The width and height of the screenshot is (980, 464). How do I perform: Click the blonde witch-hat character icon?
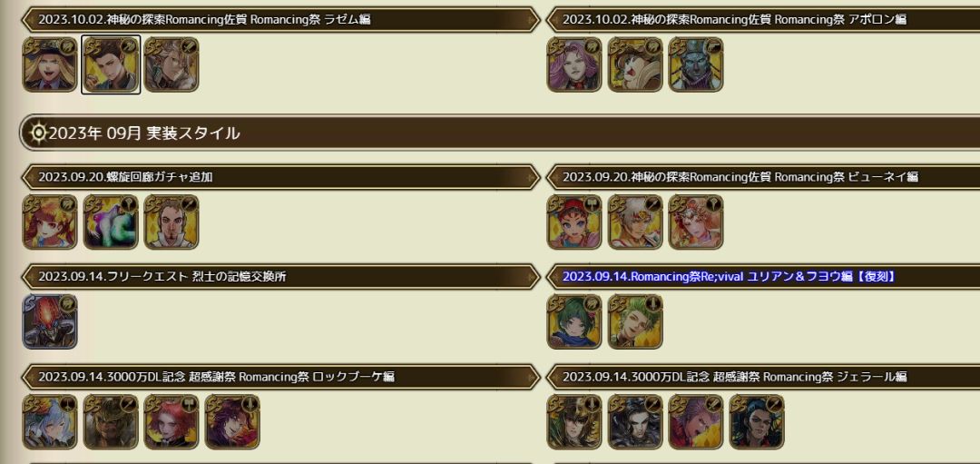click(x=50, y=64)
